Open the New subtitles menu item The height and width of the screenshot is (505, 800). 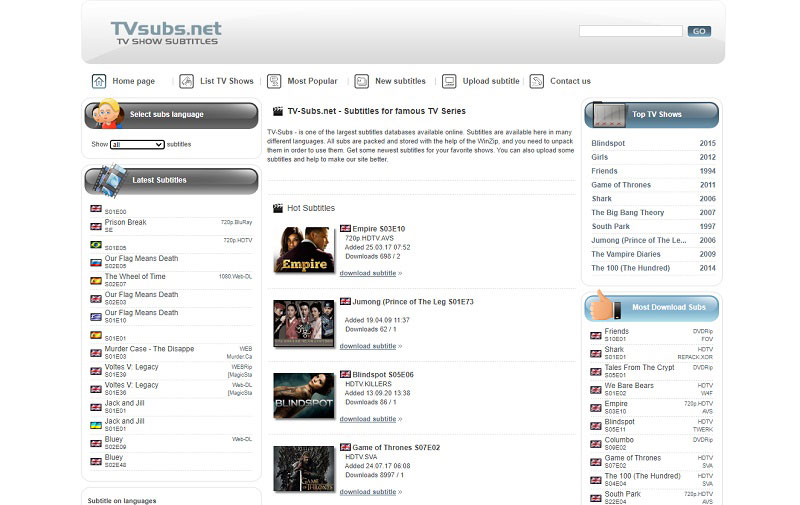[x=400, y=81]
